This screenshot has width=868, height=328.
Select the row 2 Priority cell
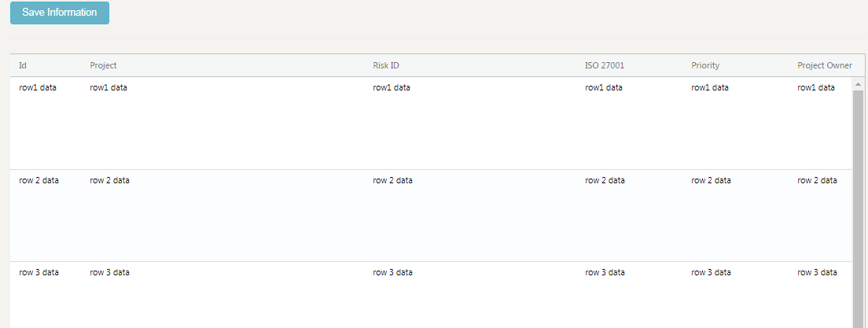tap(711, 180)
